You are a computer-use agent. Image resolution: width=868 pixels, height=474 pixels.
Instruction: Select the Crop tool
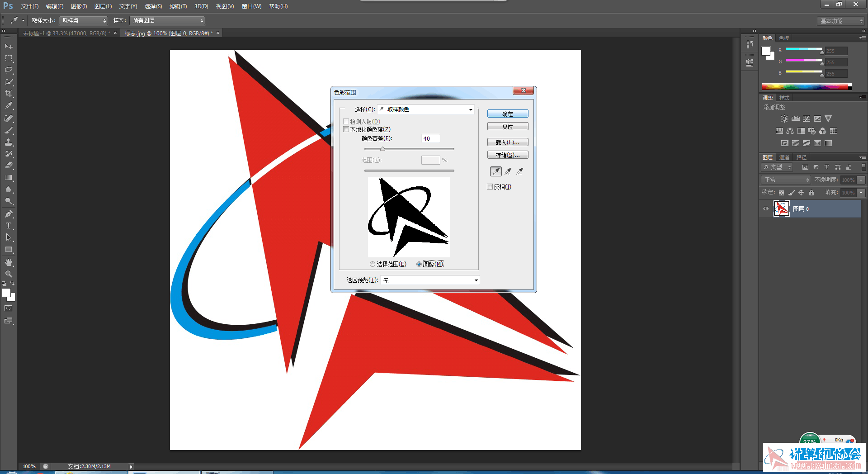click(8, 94)
